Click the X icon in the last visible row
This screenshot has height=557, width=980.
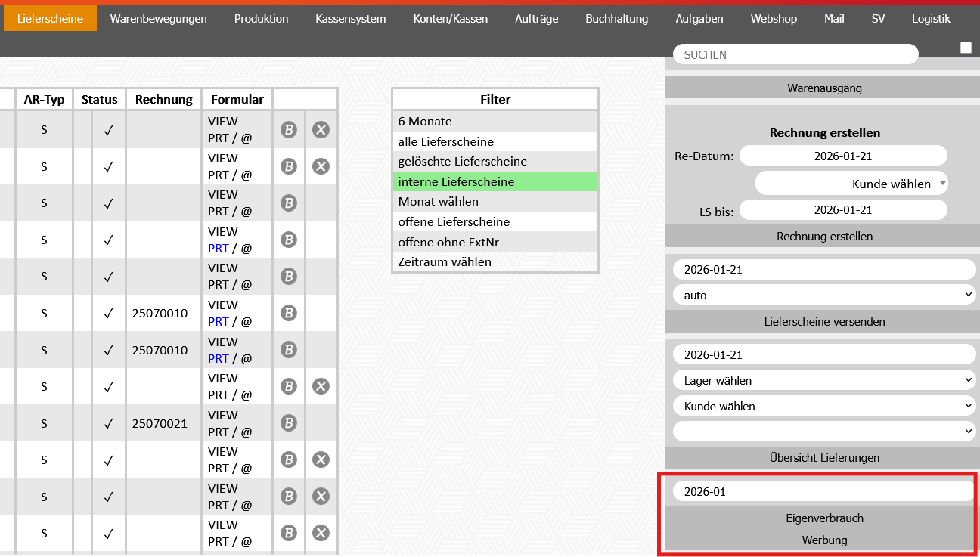click(321, 534)
